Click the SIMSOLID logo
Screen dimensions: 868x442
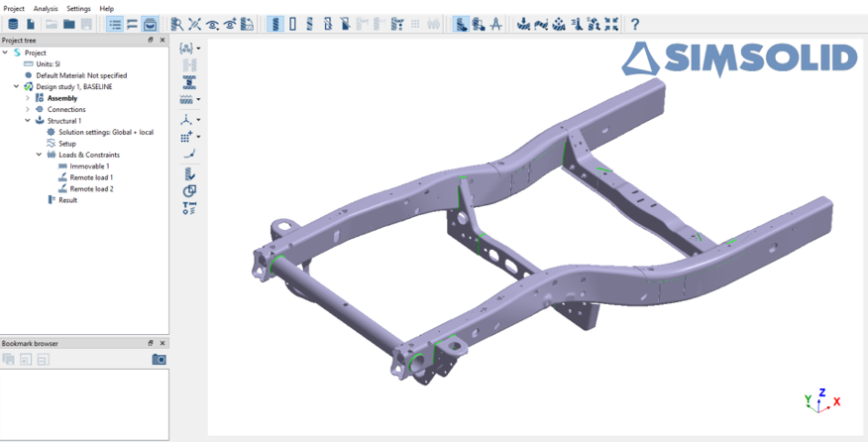[x=739, y=59]
